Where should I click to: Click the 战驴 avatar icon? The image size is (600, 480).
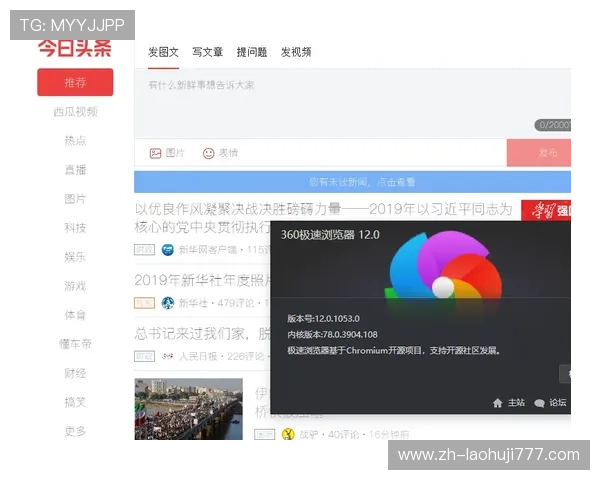pyautogui.click(x=288, y=434)
